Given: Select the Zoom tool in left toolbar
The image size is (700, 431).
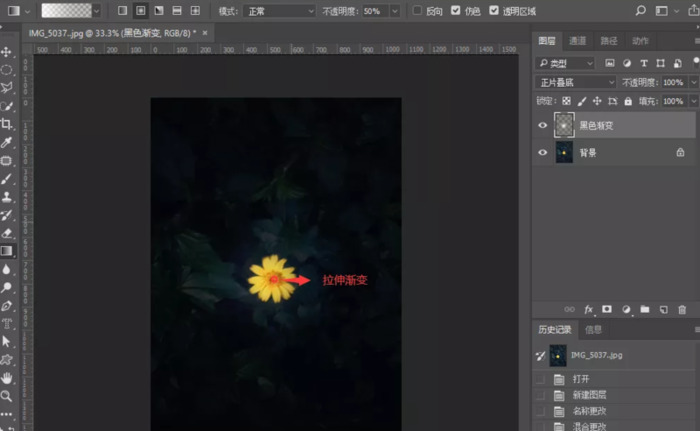Looking at the screenshot, I should (x=6, y=396).
